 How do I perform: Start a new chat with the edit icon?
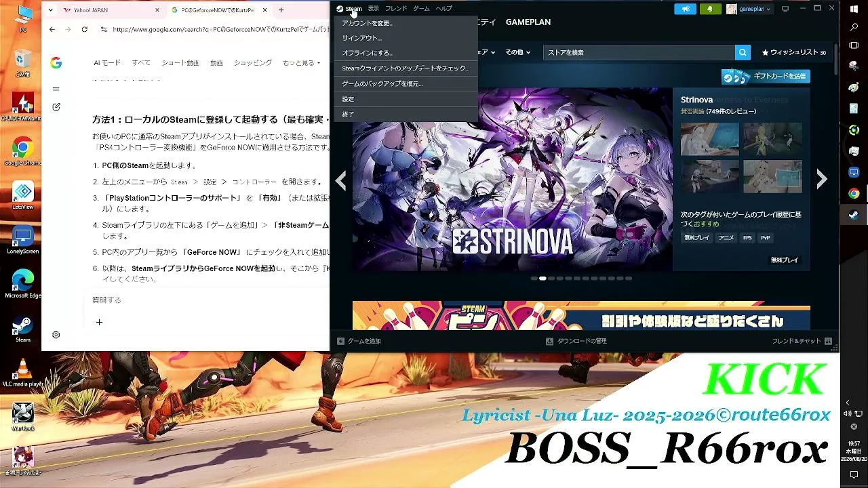coord(56,107)
